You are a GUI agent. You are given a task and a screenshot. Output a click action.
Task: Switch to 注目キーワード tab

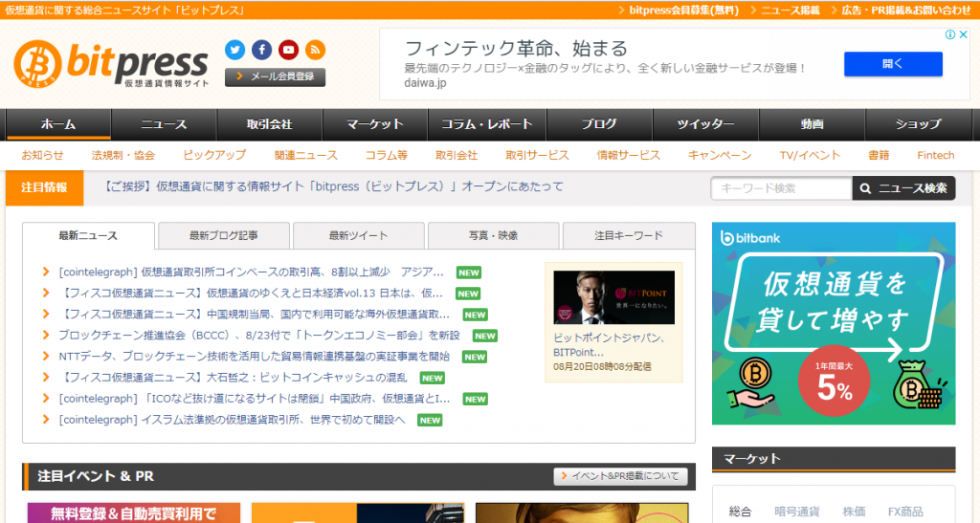click(629, 236)
